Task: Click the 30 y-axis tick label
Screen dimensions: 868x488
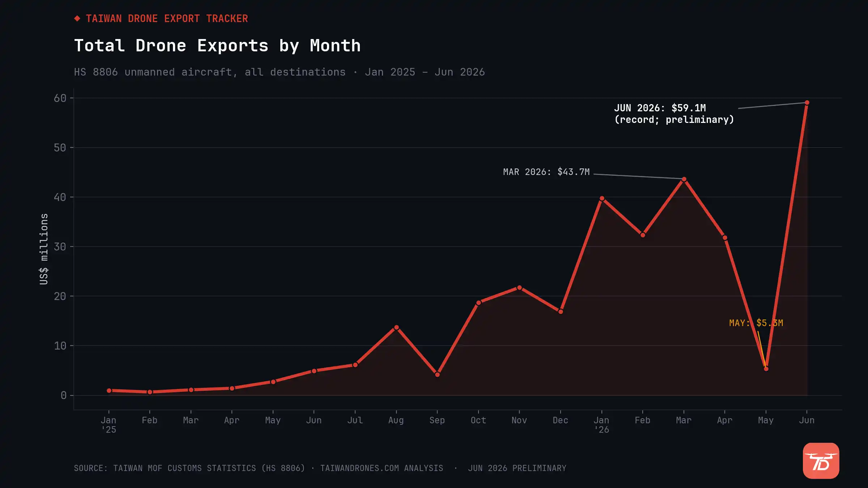Action: pos(60,247)
